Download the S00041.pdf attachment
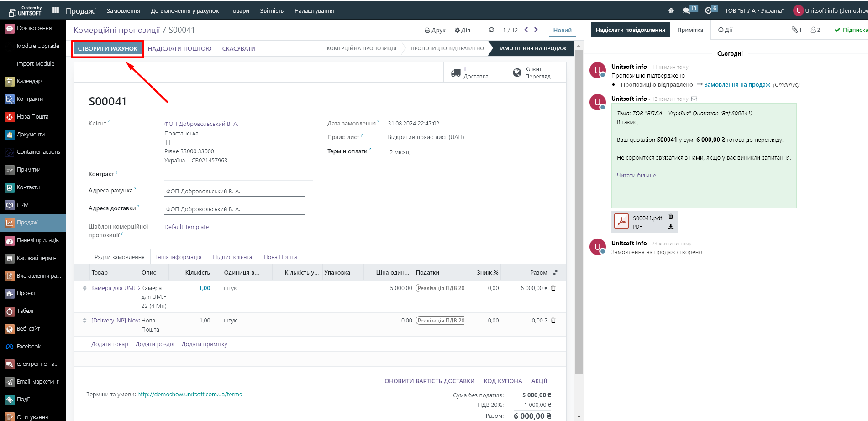 (x=671, y=227)
